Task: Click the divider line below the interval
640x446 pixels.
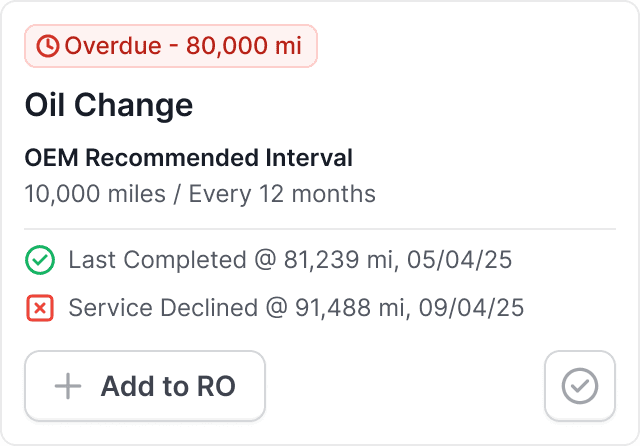Action: point(320,229)
